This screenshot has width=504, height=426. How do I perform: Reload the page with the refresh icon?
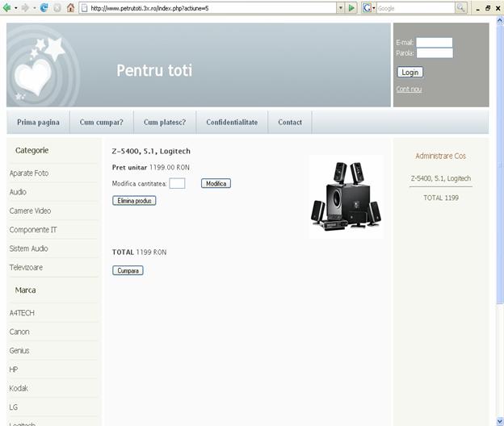pos(44,7)
